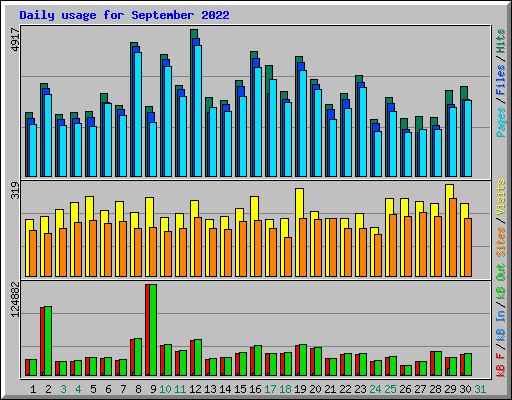Image resolution: width=512 pixels, height=400 pixels.
Task: Click day label '15' on x-axis
Action: tap(240, 389)
